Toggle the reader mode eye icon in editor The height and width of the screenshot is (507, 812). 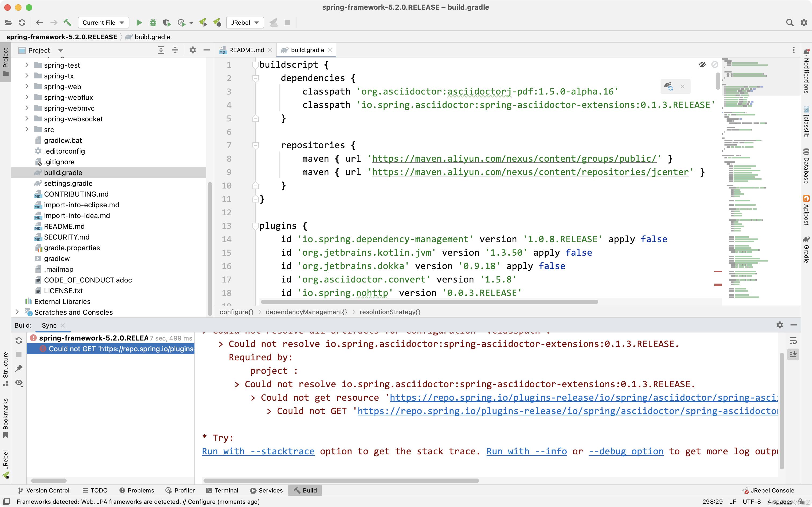(x=702, y=64)
